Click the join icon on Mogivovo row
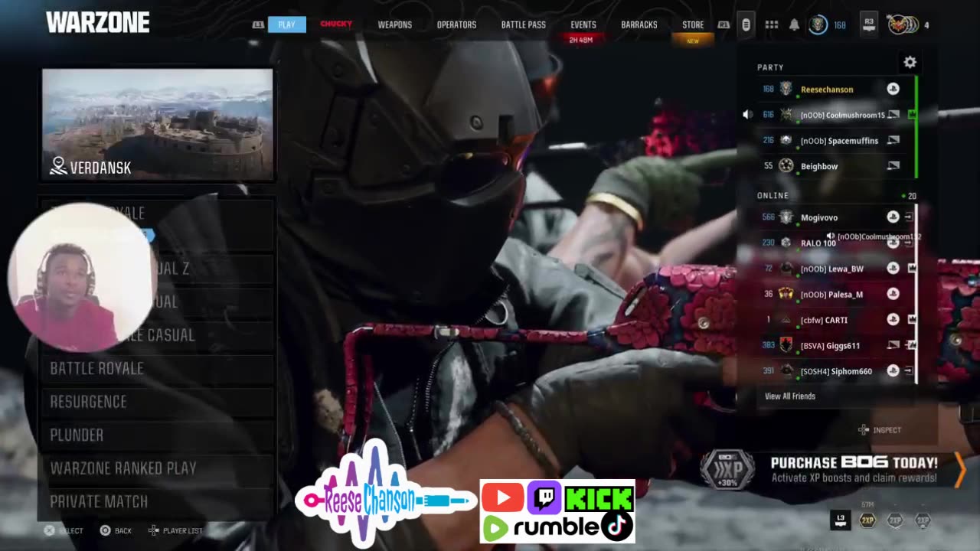 910,217
